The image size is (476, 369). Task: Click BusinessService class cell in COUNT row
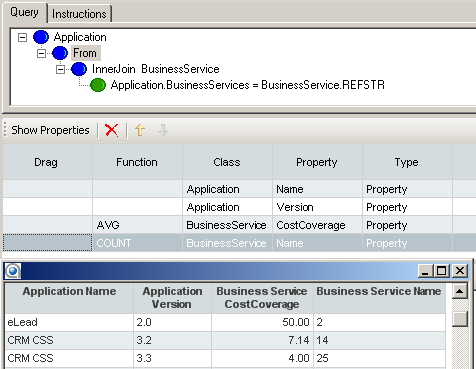click(227, 243)
